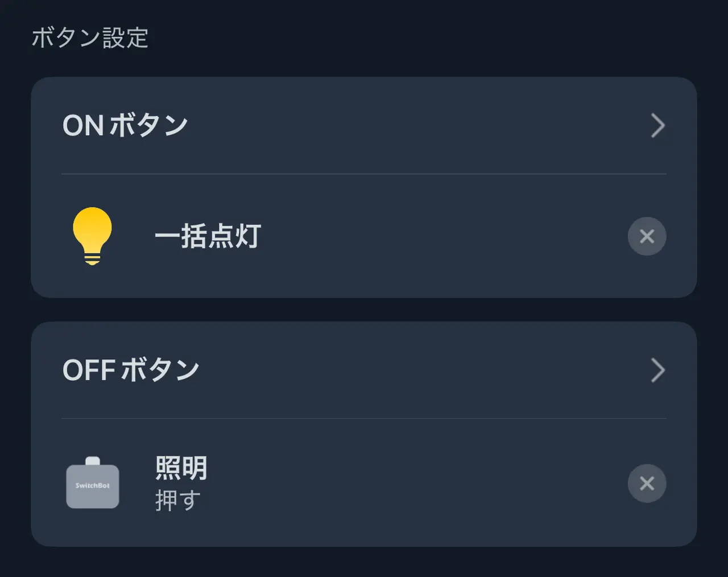Image resolution: width=728 pixels, height=577 pixels.
Task: Click the divider line below OFF ボタン
Action: point(364,418)
